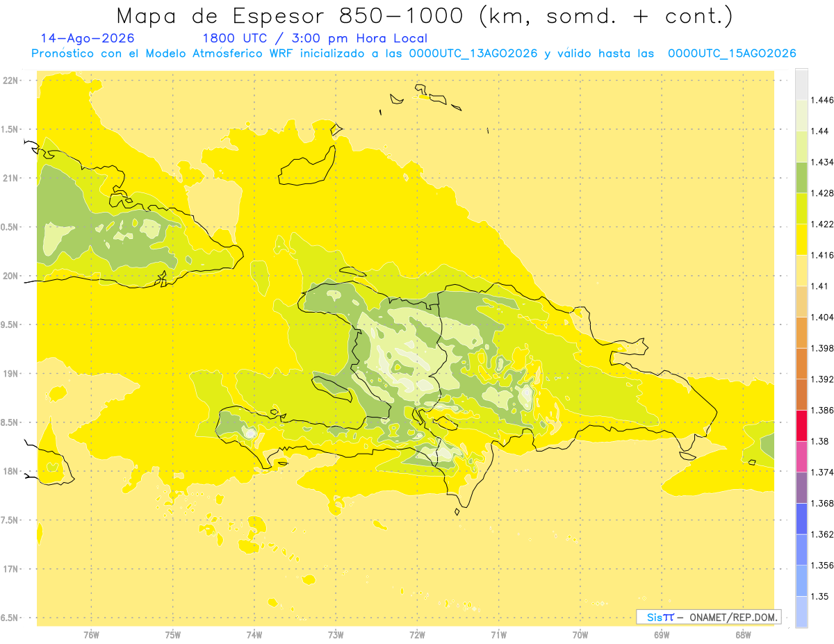
Task: Click the longitude label '72W'
Action: pyautogui.click(x=417, y=634)
